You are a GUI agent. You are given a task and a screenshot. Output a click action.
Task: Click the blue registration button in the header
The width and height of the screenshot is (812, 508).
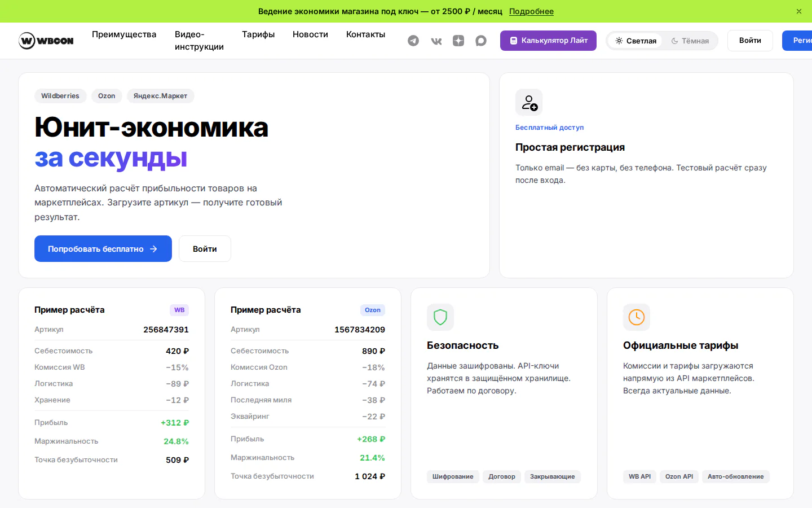pos(797,41)
